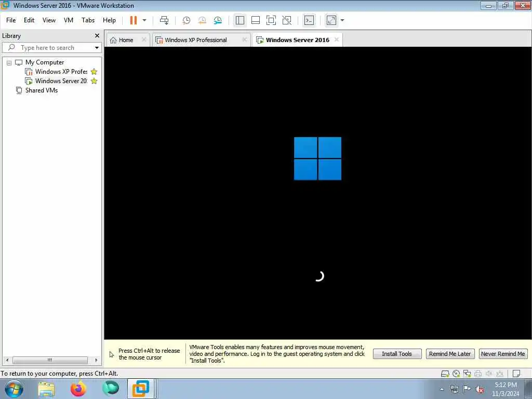The height and width of the screenshot is (399, 532).
Task: Click the stretch guest display icon
Action: pos(331,20)
